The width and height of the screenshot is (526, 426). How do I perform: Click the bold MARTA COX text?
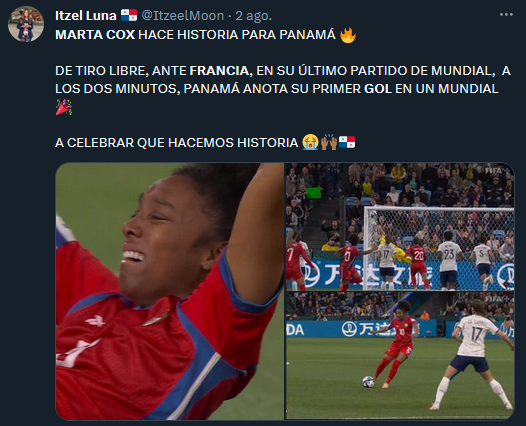pos(95,35)
